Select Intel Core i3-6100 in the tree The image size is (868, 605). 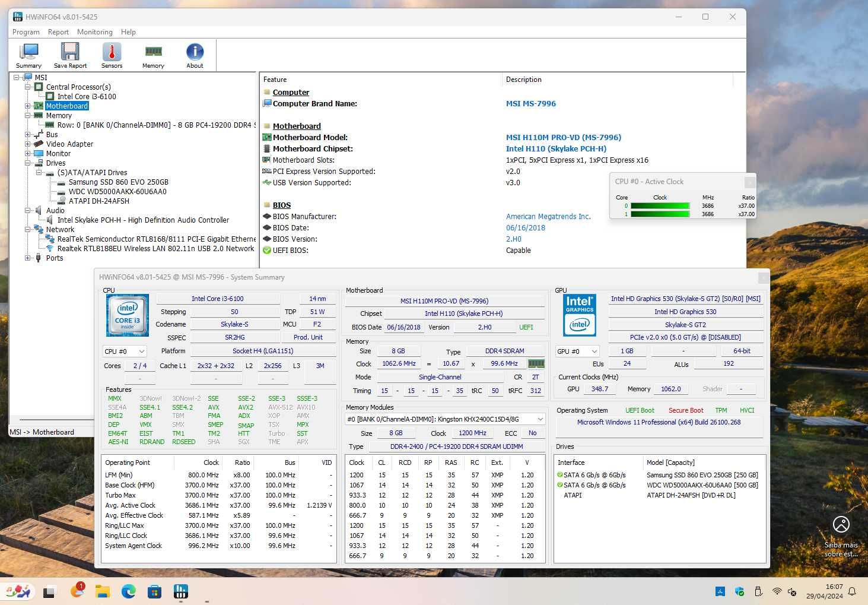tap(87, 96)
